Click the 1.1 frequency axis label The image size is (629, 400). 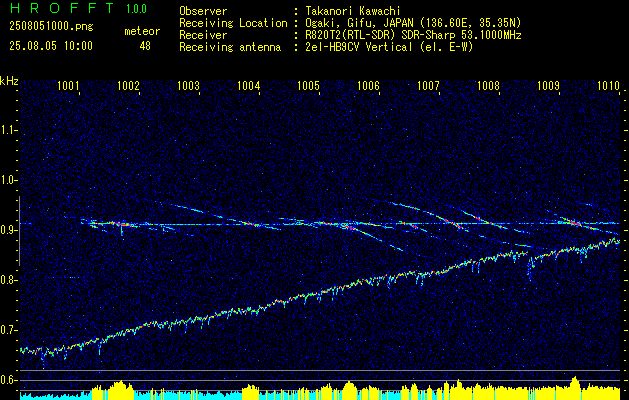click(9, 130)
